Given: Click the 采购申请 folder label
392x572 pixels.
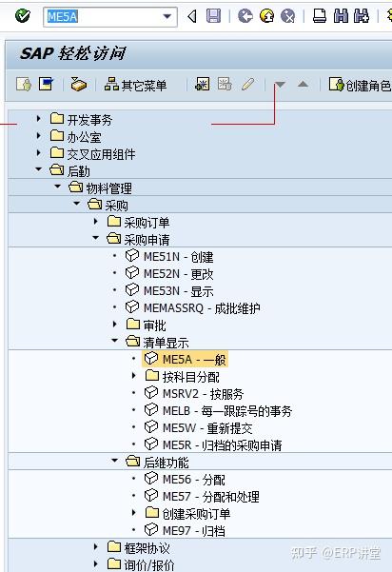Looking at the screenshot, I should 147,240.
